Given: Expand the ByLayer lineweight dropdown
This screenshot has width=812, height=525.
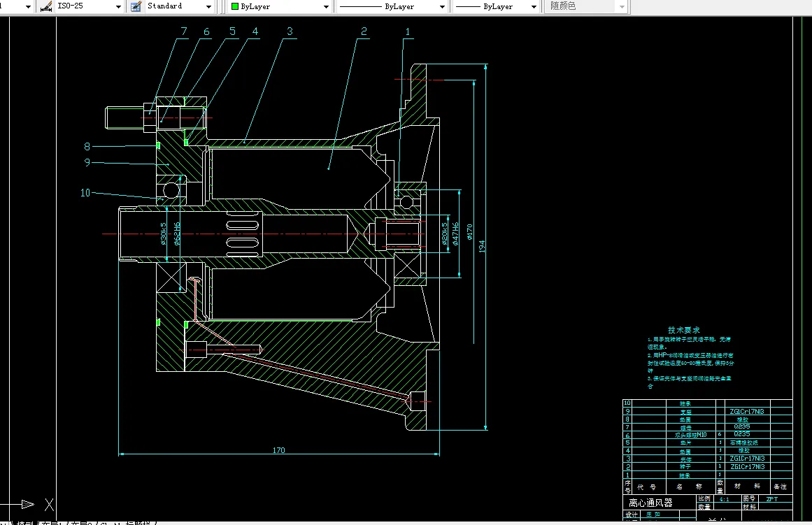Looking at the screenshot, I should click(534, 6).
